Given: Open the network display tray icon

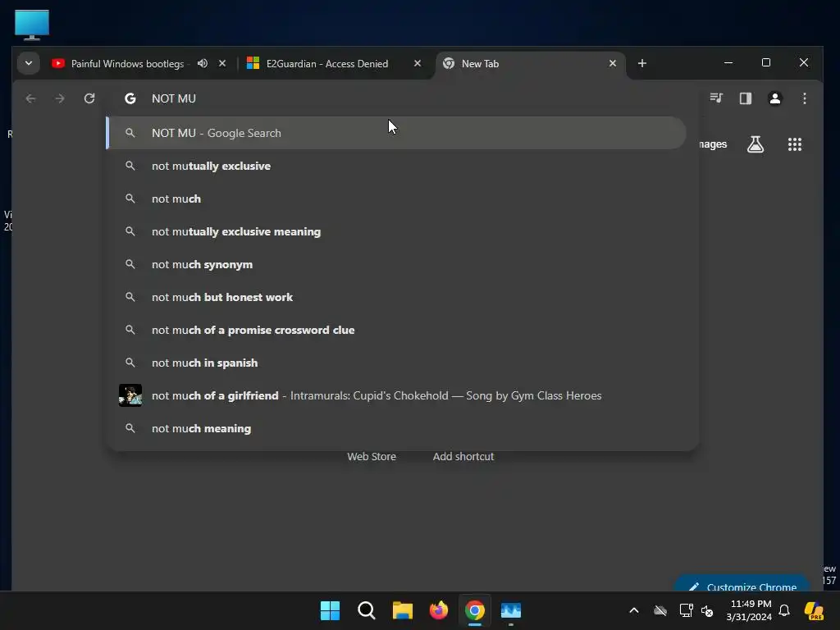Looking at the screenshot, I should point(686,610).
